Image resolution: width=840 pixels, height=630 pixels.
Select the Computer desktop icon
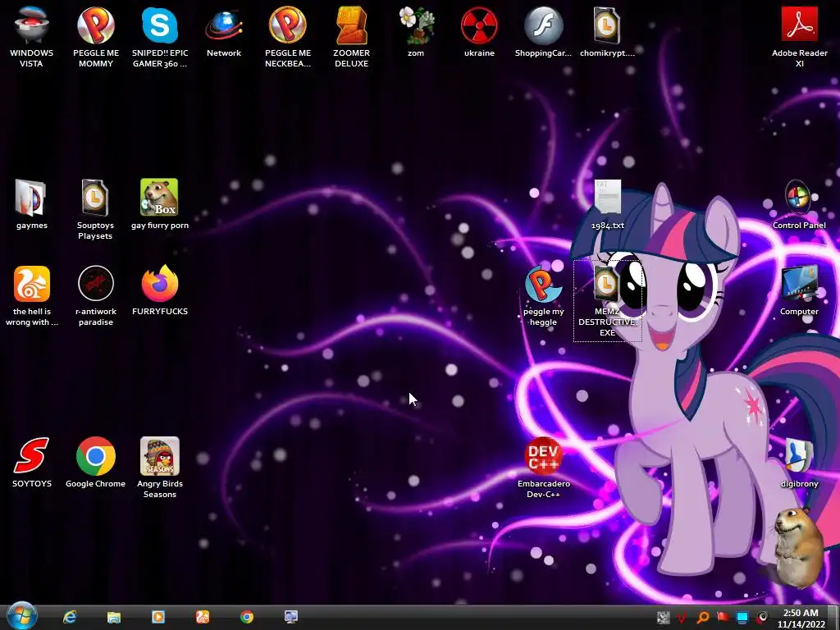point(799,290)
